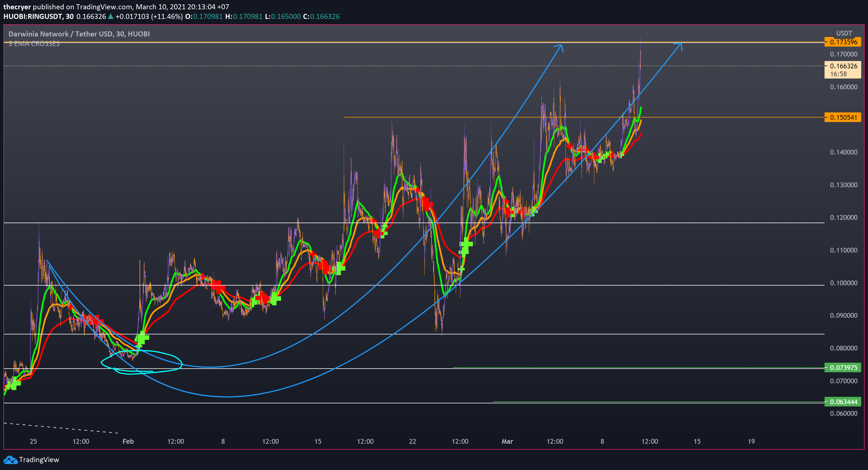
Task: Click the 0.140000 price axis label
Action: coord(843,152)
